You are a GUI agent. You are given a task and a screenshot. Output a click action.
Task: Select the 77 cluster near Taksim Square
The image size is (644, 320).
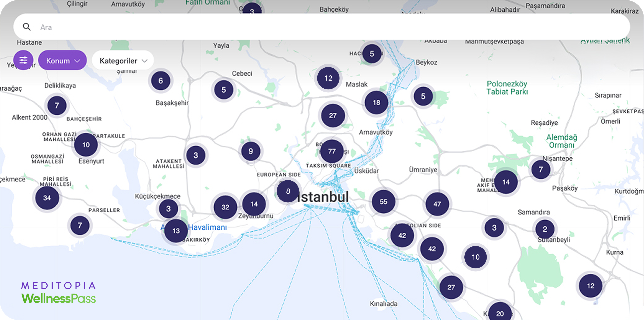point(332,151)
